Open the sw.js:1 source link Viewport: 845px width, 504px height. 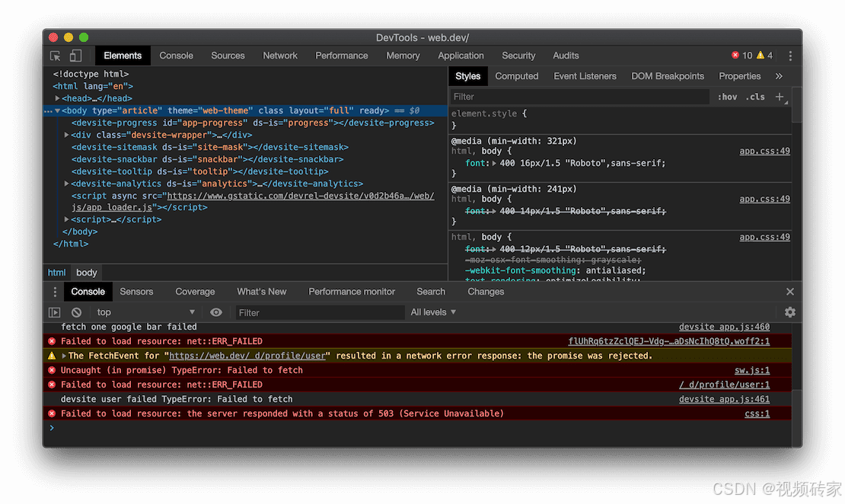tap(752, 370)
